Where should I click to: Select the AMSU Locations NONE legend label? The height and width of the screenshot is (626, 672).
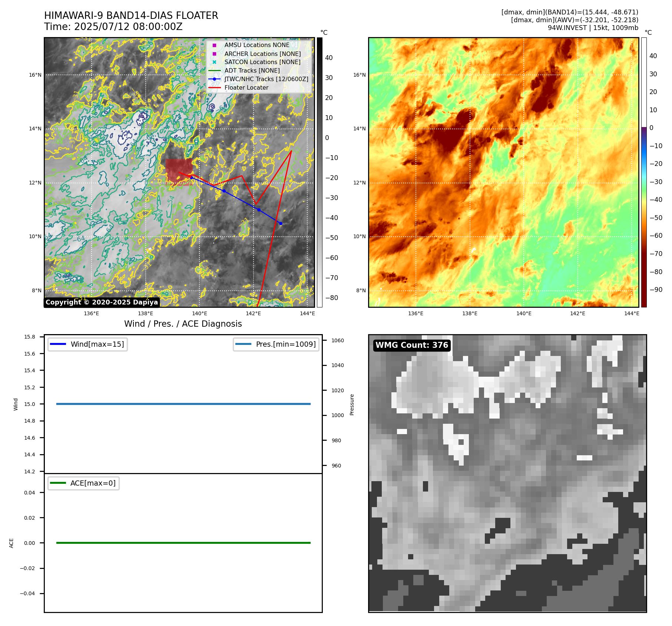coord(257,45)
